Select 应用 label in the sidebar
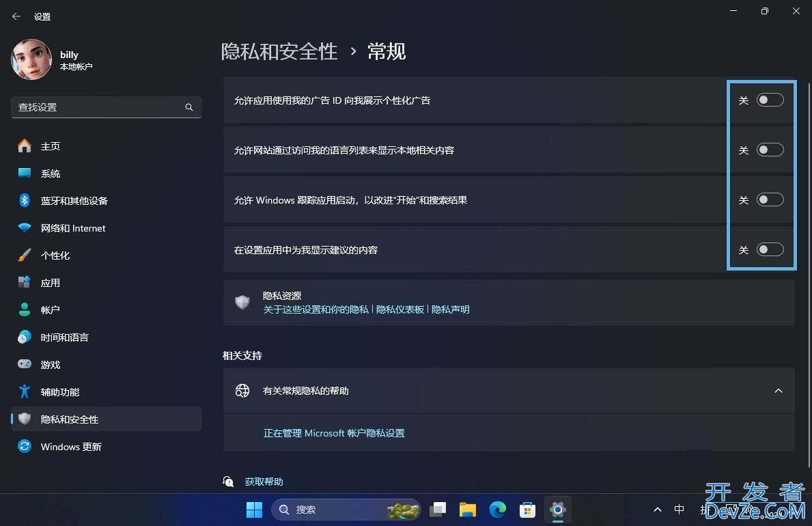 [x=51, y=283]
